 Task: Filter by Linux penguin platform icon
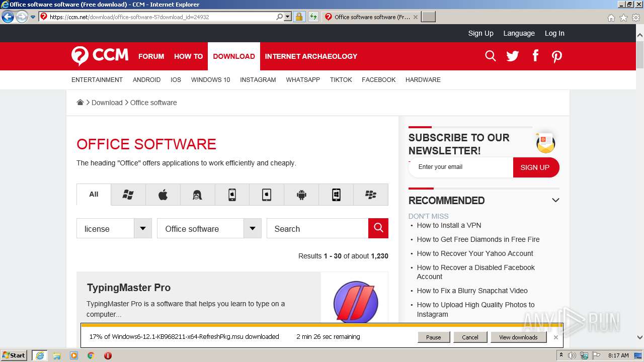pos(197,195)
